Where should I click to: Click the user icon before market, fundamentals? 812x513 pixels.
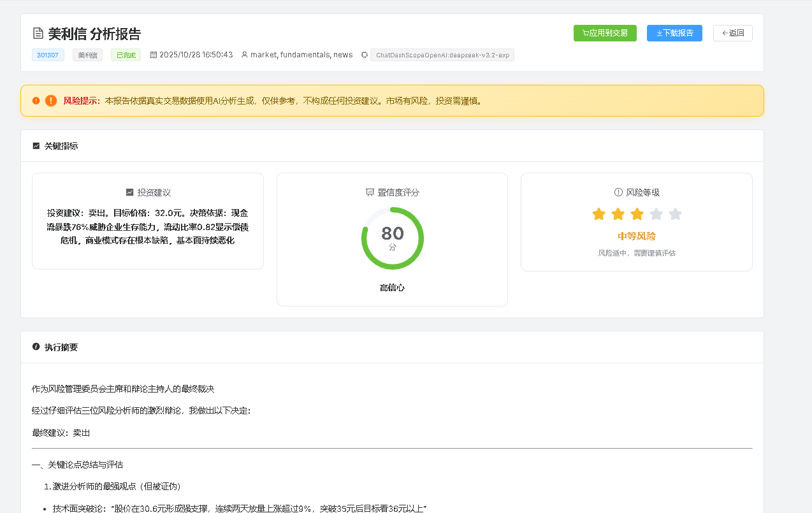click(x=244, y=55)
